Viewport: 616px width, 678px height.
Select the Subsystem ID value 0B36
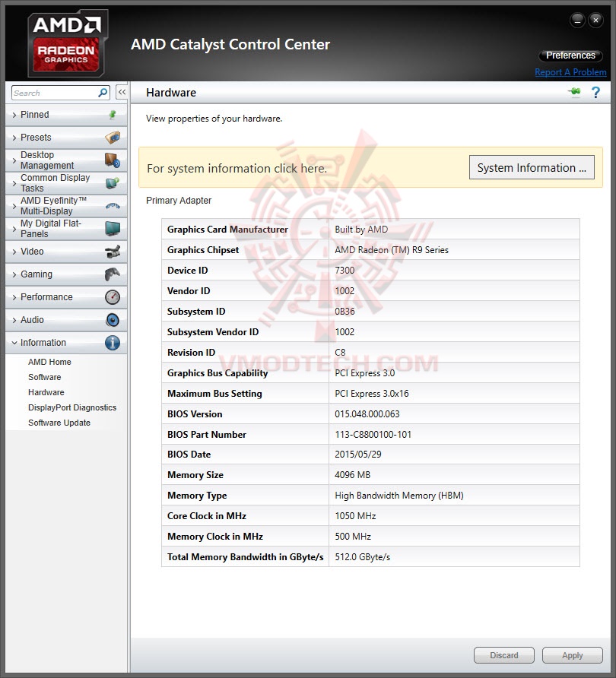[345, 312]
